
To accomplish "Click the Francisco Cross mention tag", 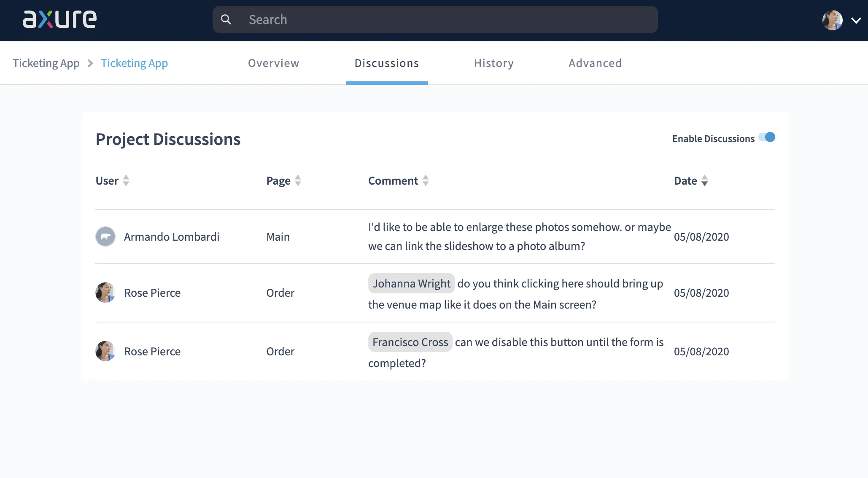I will click(410, 342).
